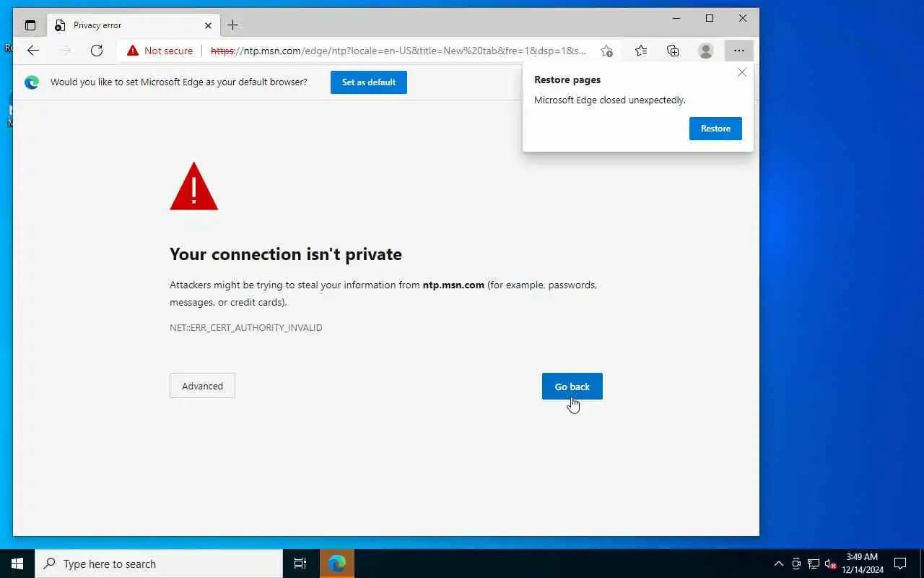Open the Settings and more menu

coord(739,51)
